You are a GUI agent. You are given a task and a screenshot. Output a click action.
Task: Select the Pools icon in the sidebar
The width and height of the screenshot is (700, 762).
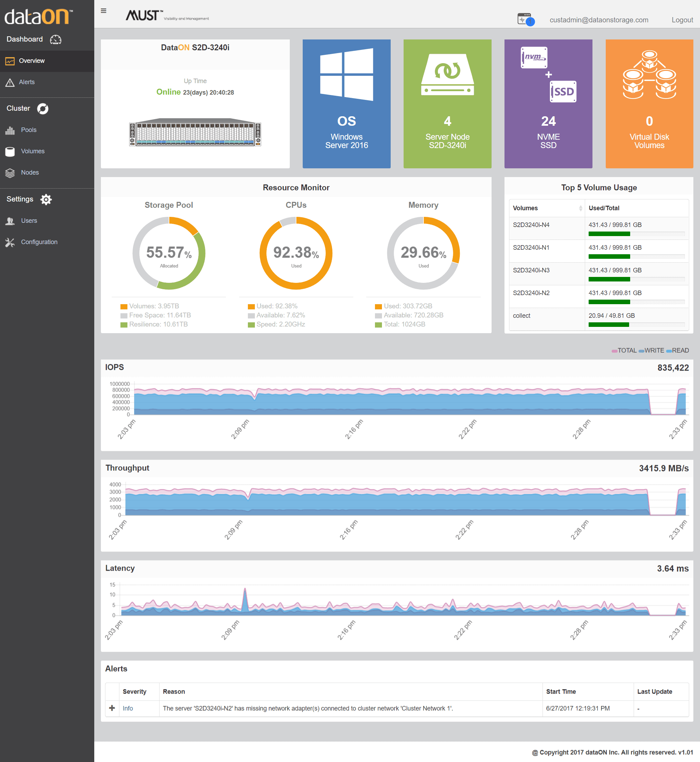(10, 130)
